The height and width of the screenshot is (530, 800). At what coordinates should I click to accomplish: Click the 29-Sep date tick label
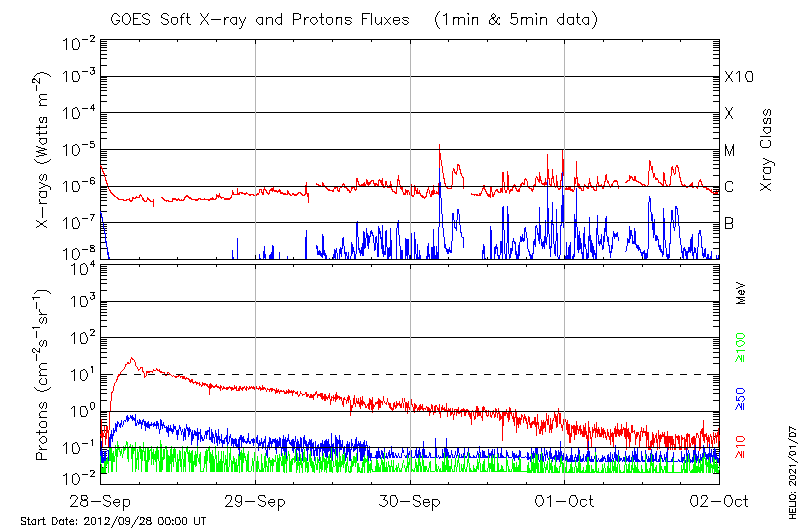(255, 501)
